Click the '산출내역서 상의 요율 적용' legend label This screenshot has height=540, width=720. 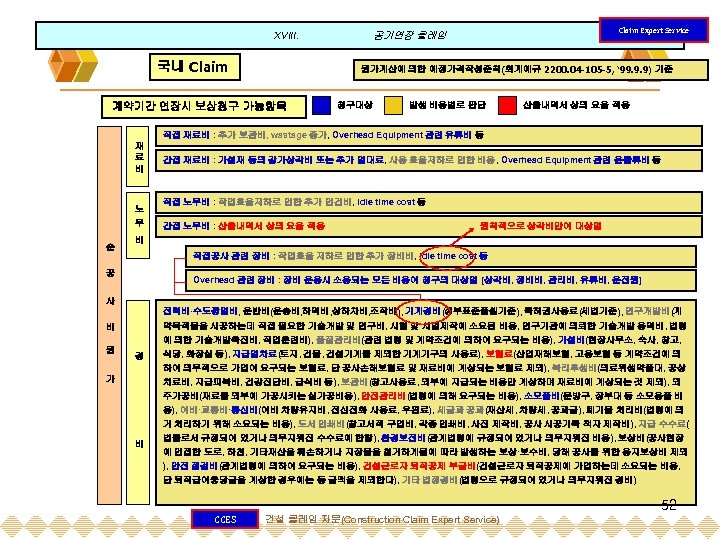pyautogui.click(x=576, y=105)
